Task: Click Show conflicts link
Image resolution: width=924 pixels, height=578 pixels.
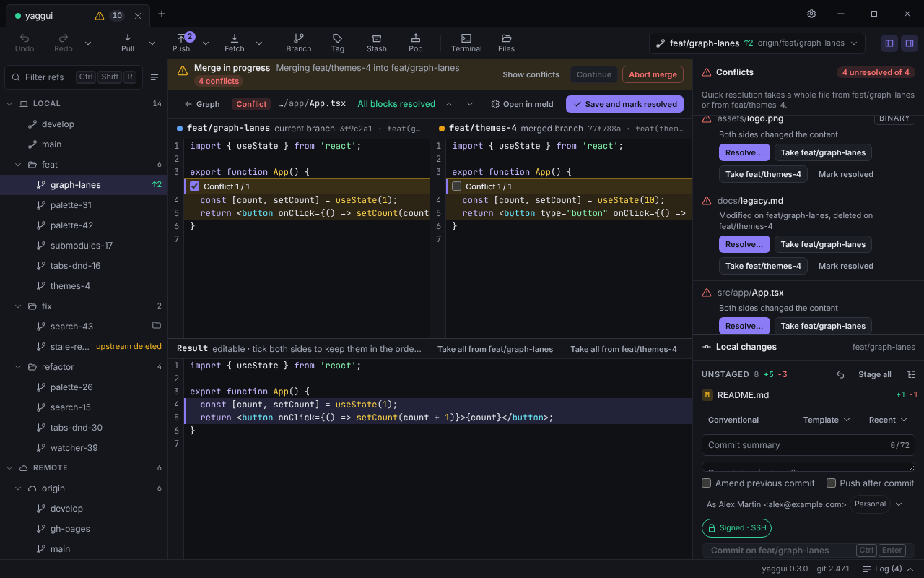Action: (x=531, y=74)
